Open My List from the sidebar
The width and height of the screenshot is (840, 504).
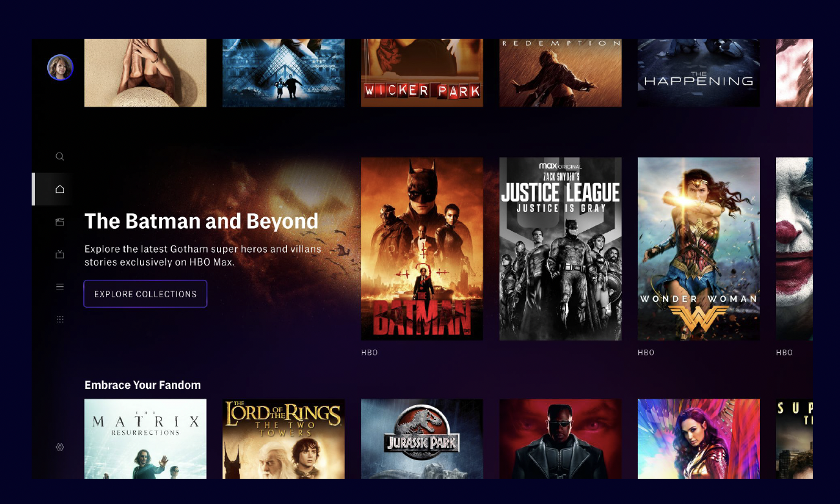tap(59, 286)
